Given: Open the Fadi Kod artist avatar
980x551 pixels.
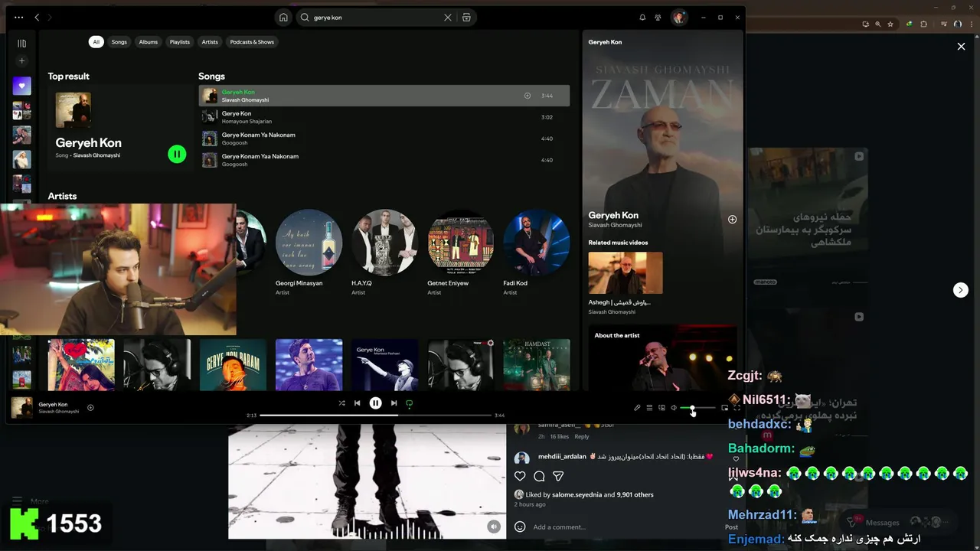Looking at the screenshot, I should coord(537,243).
